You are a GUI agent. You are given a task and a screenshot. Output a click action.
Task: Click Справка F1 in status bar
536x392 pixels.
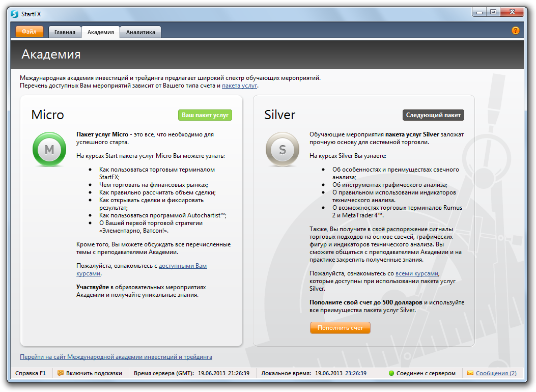point(31,373)
